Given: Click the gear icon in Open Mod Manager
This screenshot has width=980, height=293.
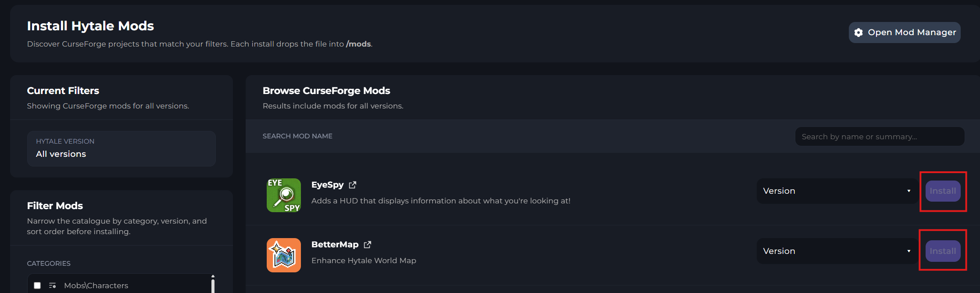Looking at the screenshot, I should [858, 33].
